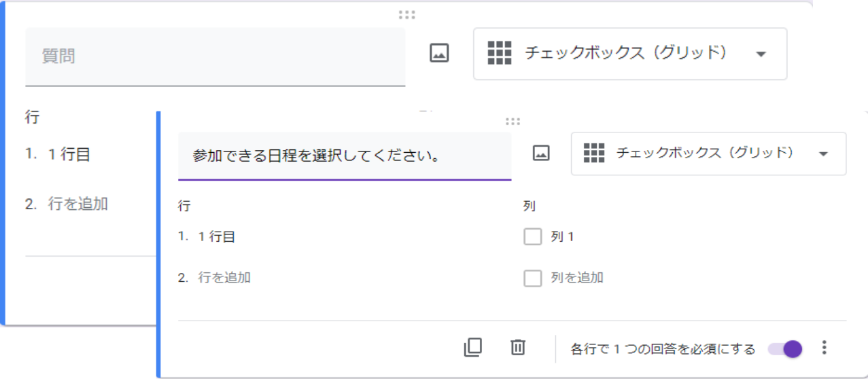The image size is (868, 379).
Task: Open front チェックボックス（グリッド） type dropdown
Action: 708,154
